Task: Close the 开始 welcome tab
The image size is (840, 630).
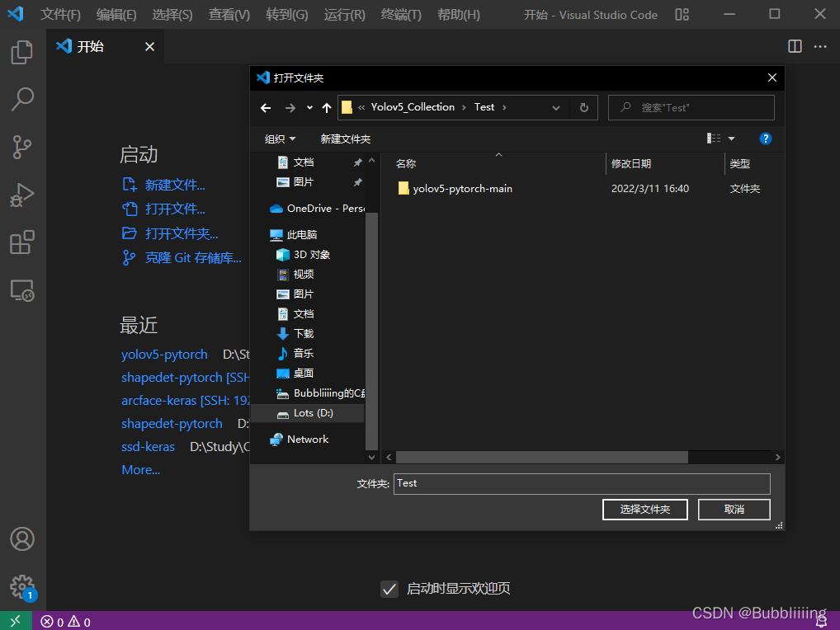Action: [x=149, y=46]
